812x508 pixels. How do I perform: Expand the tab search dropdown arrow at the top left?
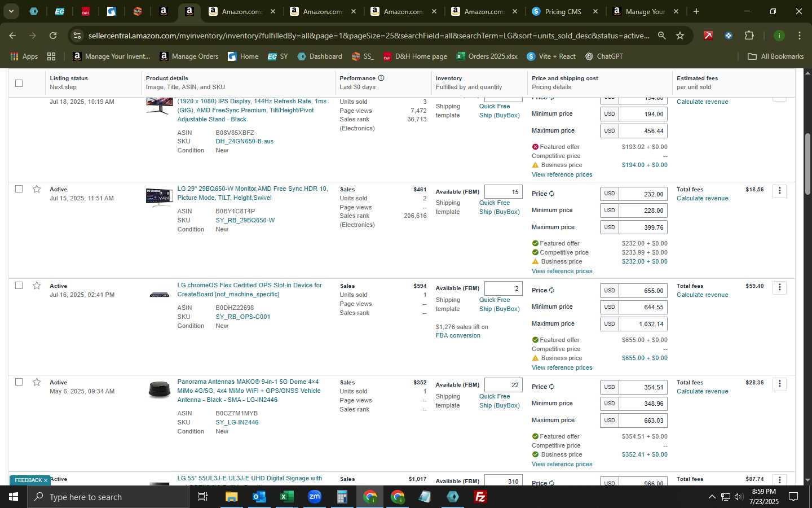tap(11, 11)
